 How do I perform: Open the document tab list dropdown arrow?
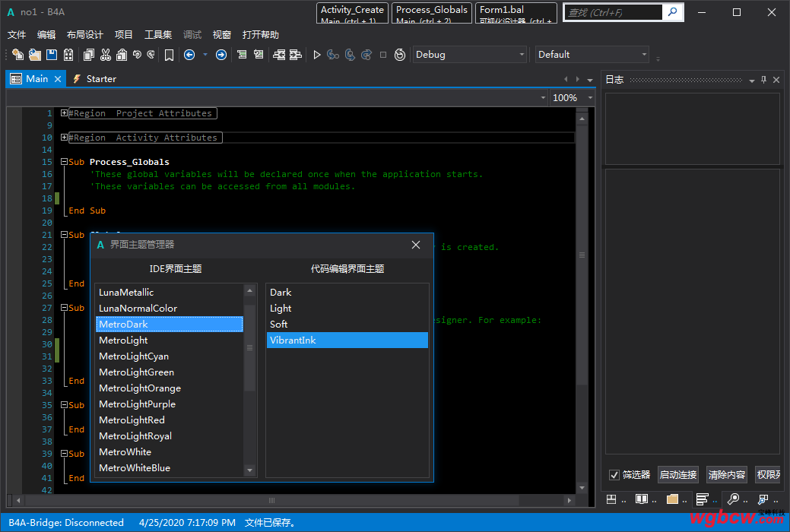click(x=590, y=80)
